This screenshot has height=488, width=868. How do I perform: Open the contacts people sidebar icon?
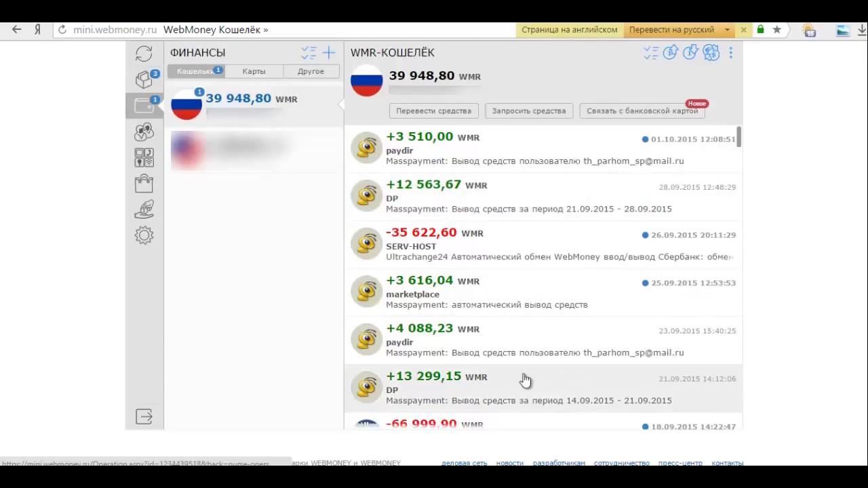[x=144, y=131]
